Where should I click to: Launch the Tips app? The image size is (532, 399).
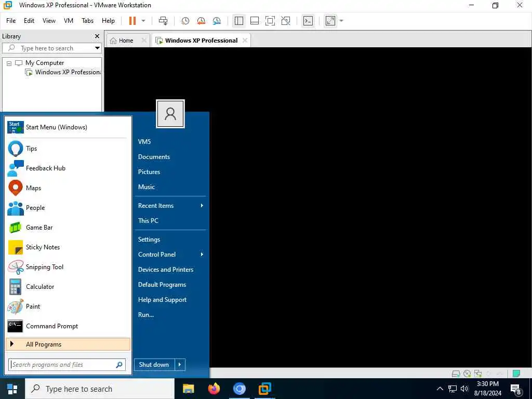[68, 149]
